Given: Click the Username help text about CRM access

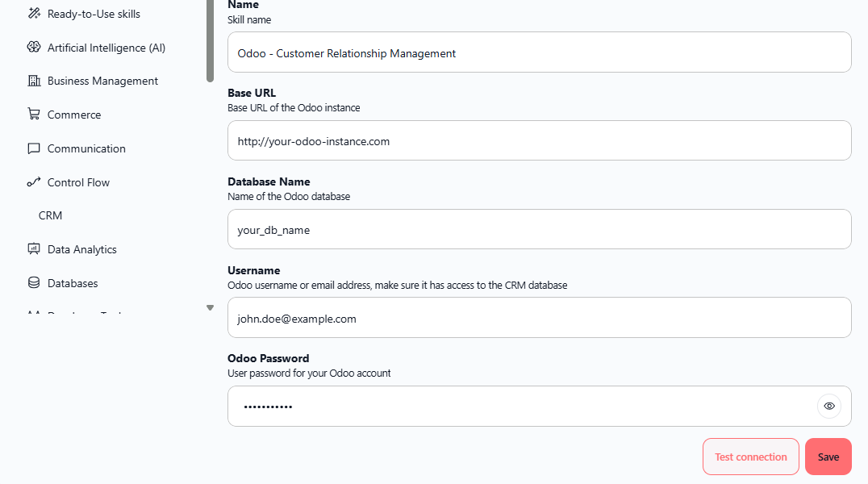Looking at the screenshot, I should 398,286.
